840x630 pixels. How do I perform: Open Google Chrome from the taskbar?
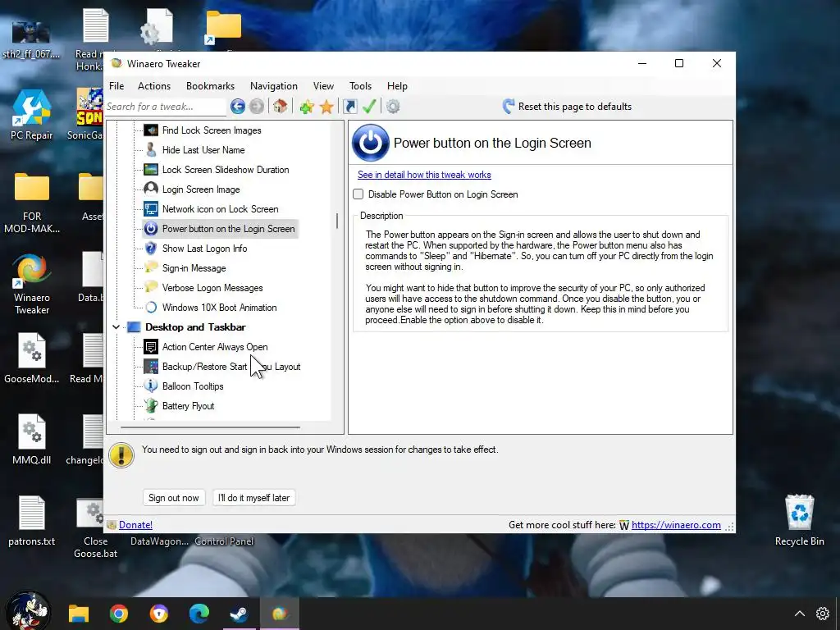[x=119, y=614]
